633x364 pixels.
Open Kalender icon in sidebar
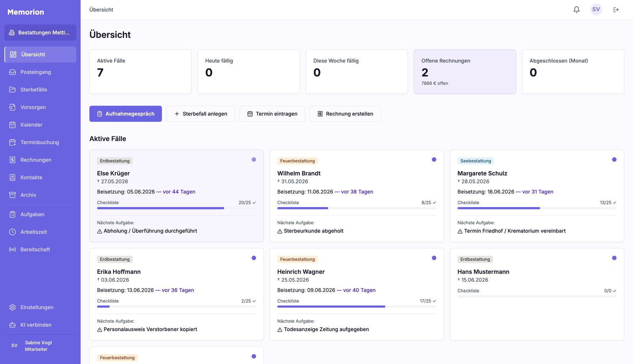pyautogui.click(x=13, y=124)
